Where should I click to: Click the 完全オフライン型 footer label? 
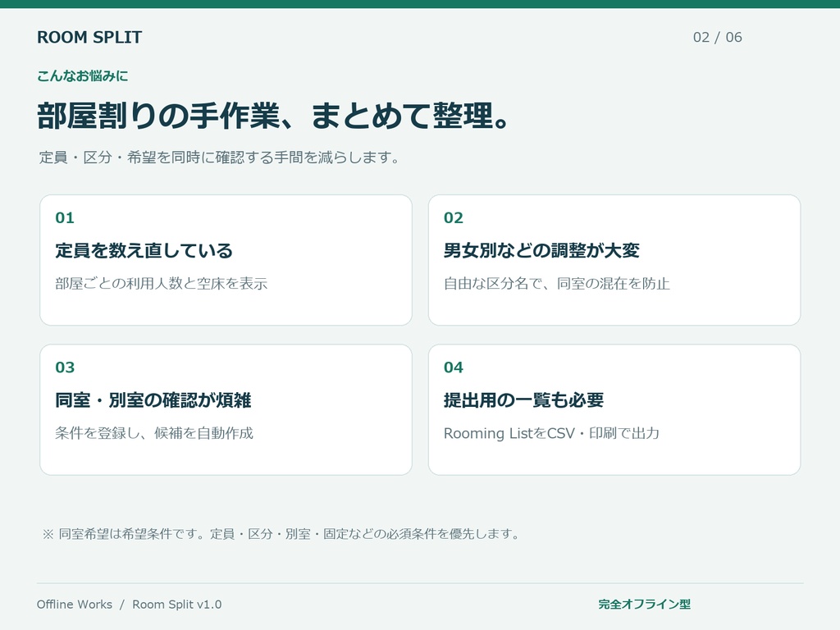(x=645, y=605)
